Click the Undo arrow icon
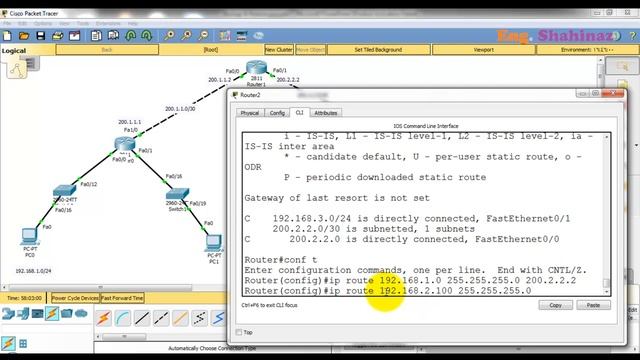Screen dimensions: 640x360 (x=131, y=36)
